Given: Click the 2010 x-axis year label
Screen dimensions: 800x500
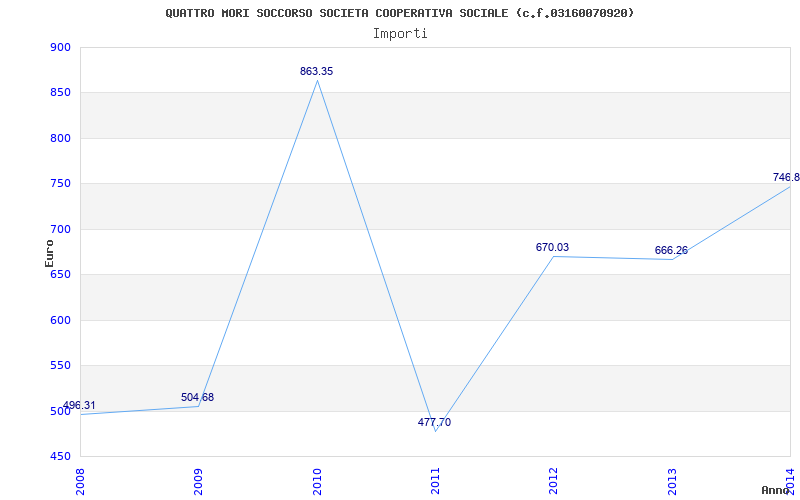Looking at the screenshot, I should pyautogui.click(x=317, y=482).
